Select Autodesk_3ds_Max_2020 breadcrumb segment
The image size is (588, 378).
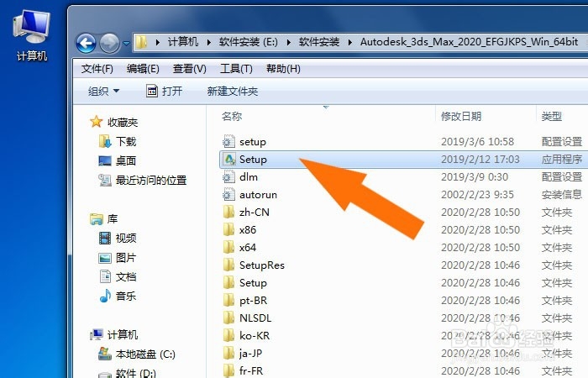(469, 42)
